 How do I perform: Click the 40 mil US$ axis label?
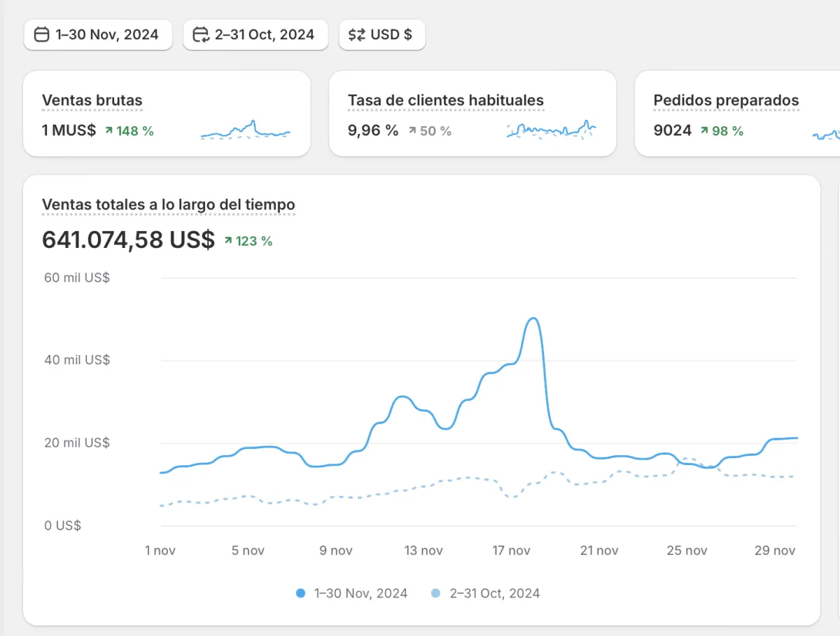pos(77,360)
